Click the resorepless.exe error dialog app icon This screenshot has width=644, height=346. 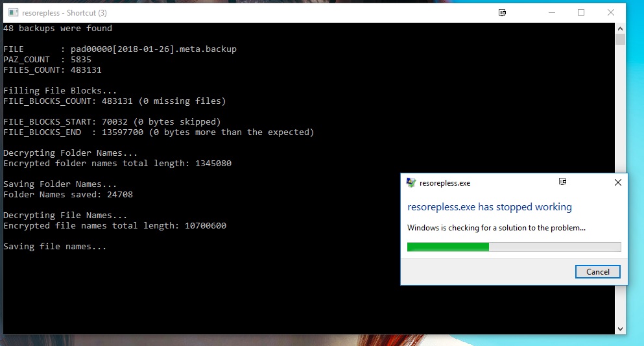411,183
